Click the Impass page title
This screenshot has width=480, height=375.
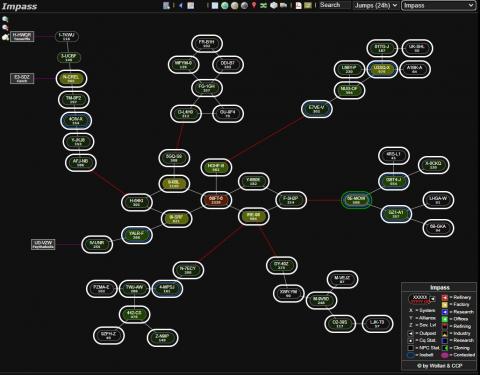(x=19, y=6)
